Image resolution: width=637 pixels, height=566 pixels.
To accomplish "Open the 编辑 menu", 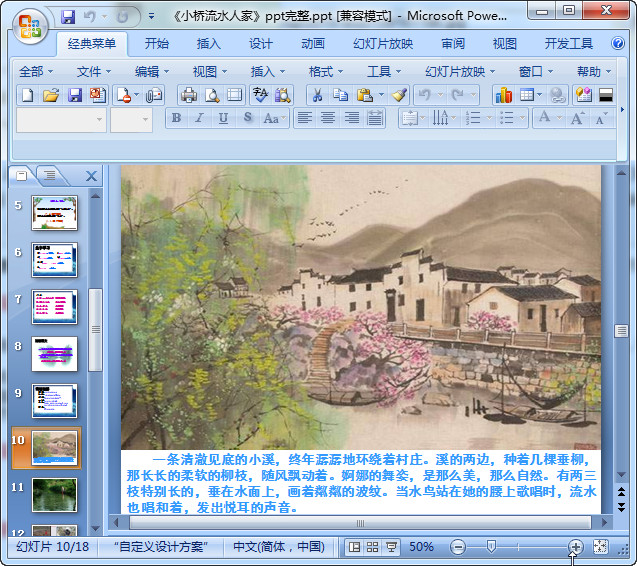I will 151,72.
